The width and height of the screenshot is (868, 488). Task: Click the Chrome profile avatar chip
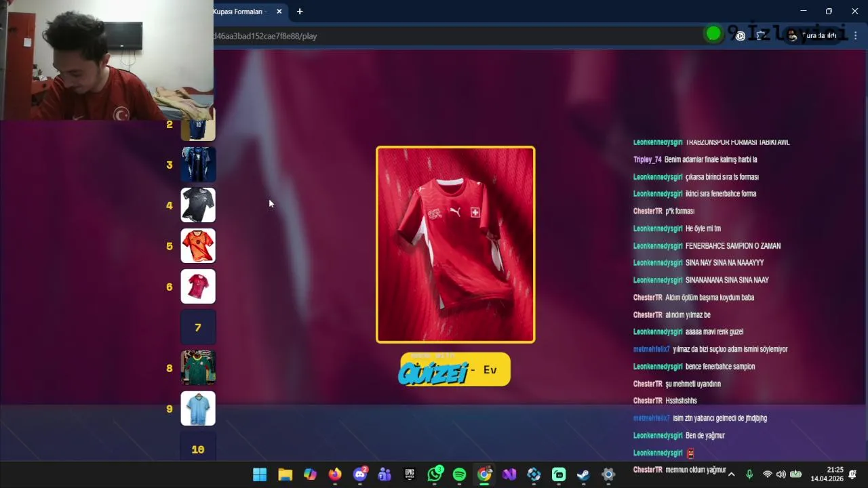coord(812,36)
